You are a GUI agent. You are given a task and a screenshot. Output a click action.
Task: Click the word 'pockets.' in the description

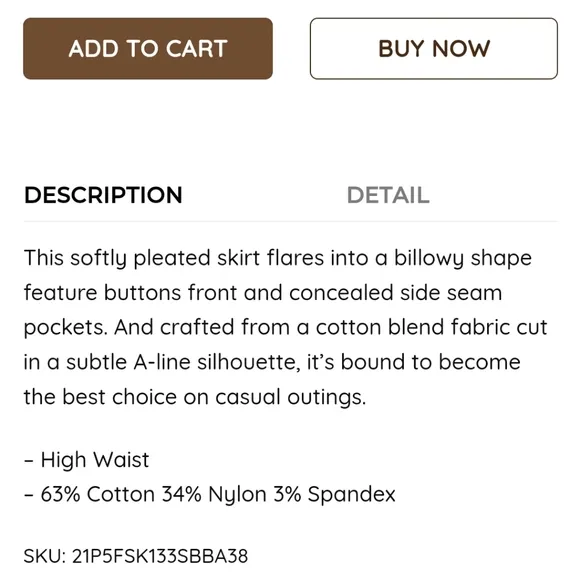point(66,328)
